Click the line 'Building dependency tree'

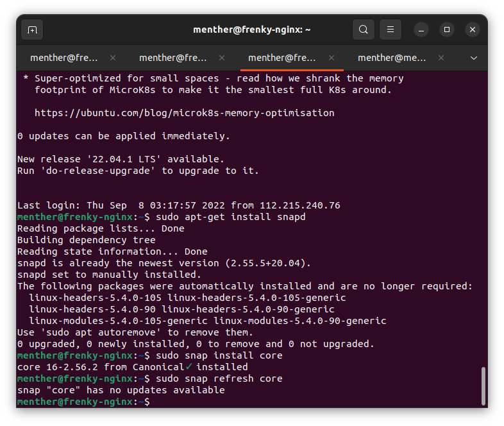[86, 240]
